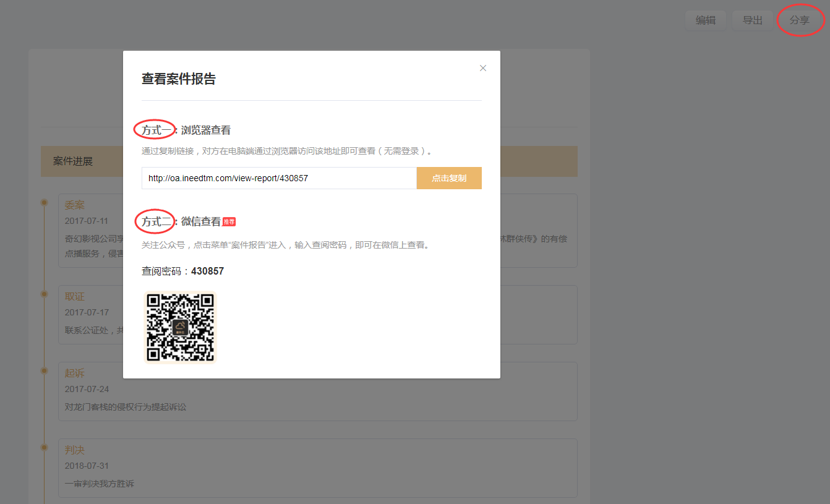This screenshot has height=504, width=830.
Task: Click the 起诉 timeline entry
Action: (x=74, y=373)
